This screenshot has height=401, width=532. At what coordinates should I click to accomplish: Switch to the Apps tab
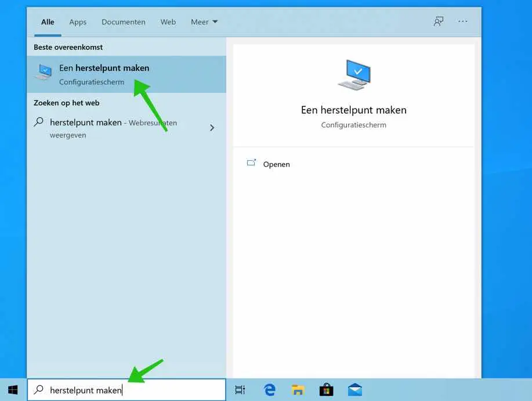point(78,22)
